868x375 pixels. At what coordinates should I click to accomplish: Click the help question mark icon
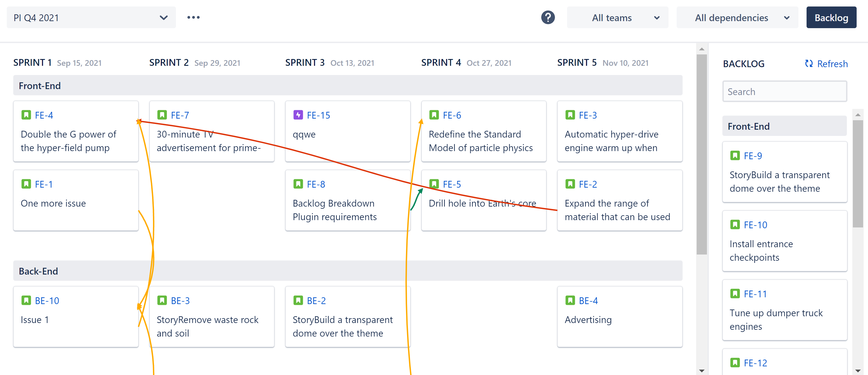tap(549, 18)
